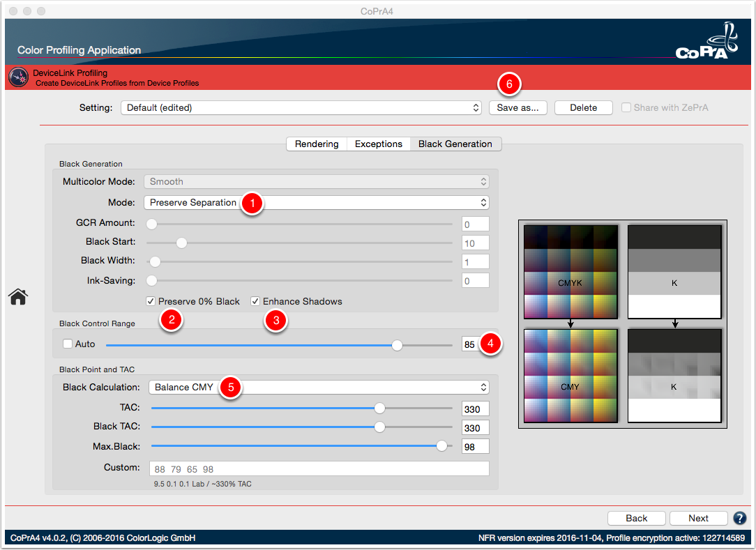Open the Setting Default (edited) dropdown
Viewport: 756px width, 550px height.
pyautogui.click(x=301, y=107)
